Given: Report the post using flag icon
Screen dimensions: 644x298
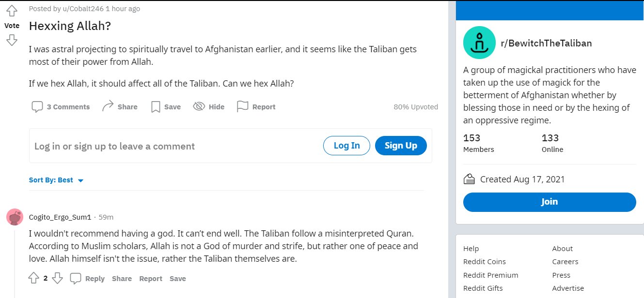Looking at the screenshot, I should click(x=242, y=107).
